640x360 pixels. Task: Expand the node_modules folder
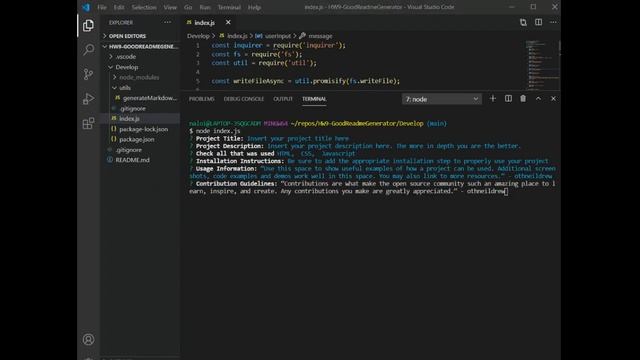(x=140, y=77)
